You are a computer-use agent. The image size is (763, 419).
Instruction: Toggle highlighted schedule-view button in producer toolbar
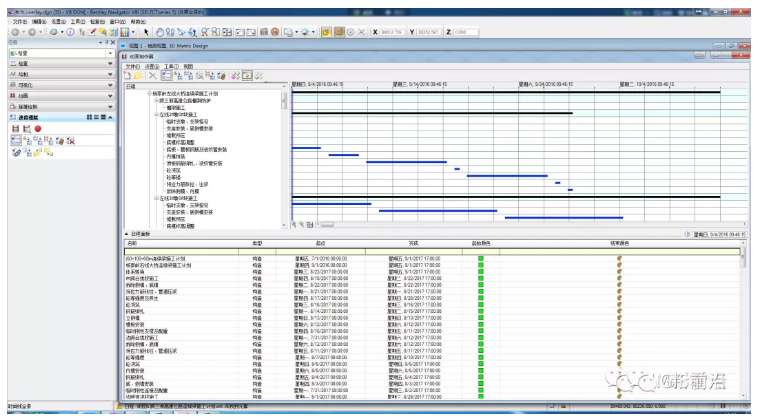point(166,75)
